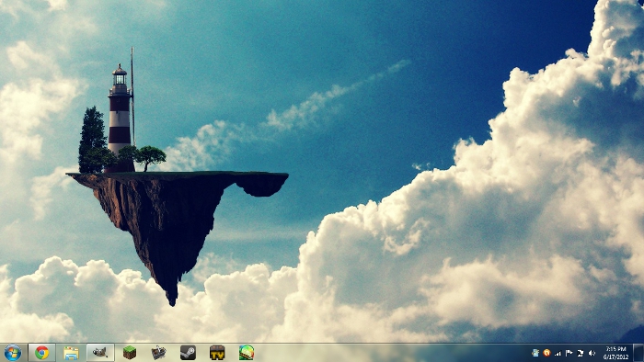Image resolution: width=644 pixels, height=362 pixels.
Task: Open Windows Explorer folder icon
Action: (71, 353)
